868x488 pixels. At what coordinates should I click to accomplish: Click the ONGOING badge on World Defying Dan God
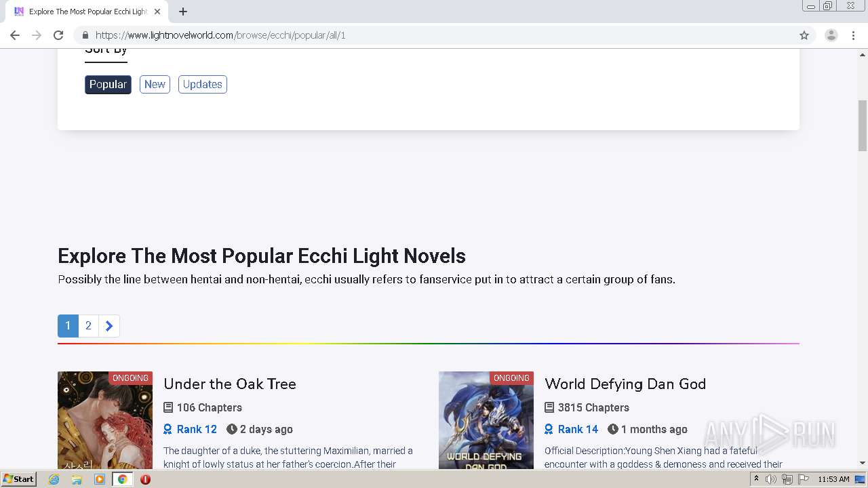(511, 378)
